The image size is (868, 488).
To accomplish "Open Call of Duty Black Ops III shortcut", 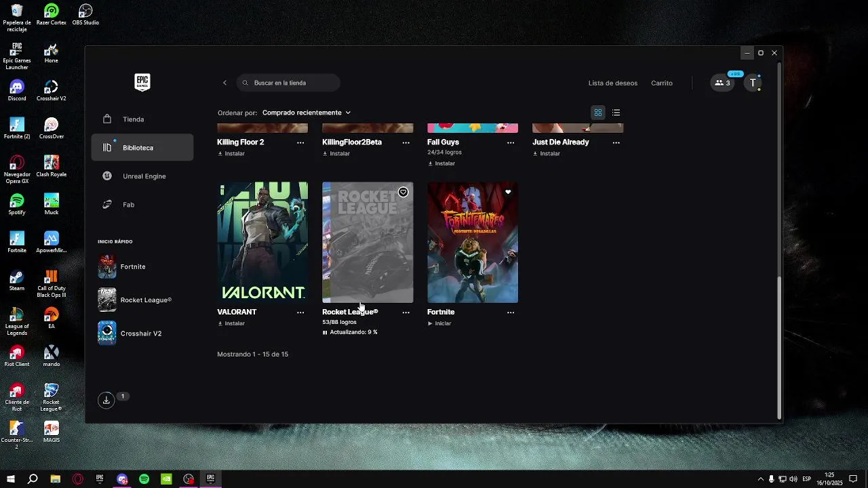I will coord(52,283).
